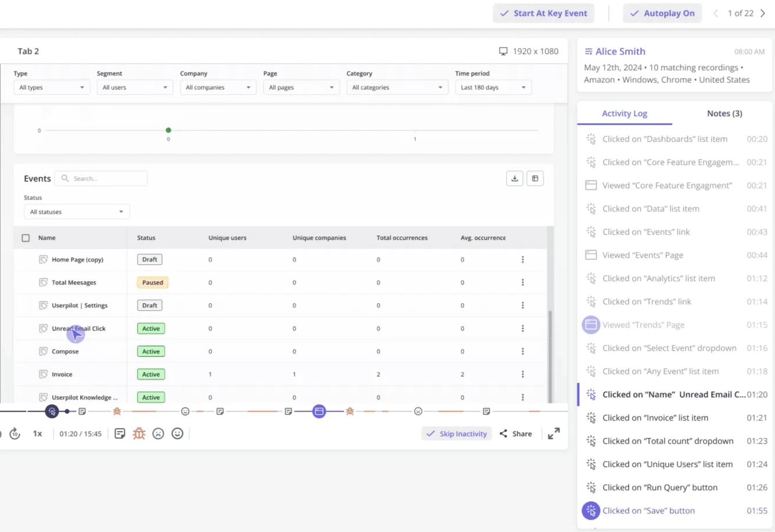Turn off Autoplay On
Viewport: 775px width, 532px height.
pos(662,13)
